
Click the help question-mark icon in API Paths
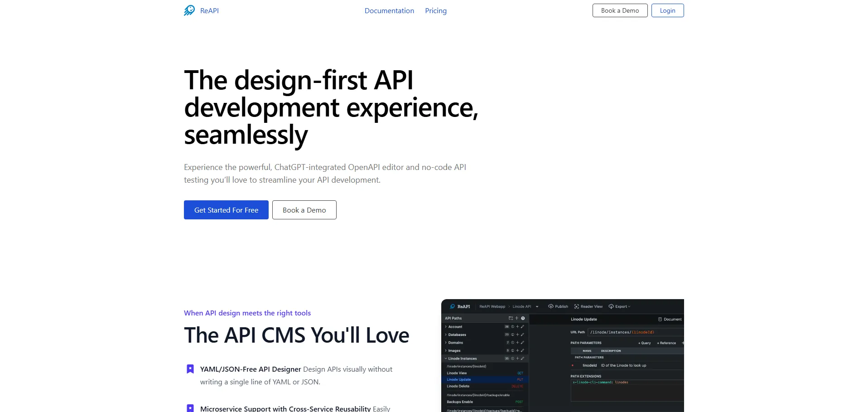point(523,318)
